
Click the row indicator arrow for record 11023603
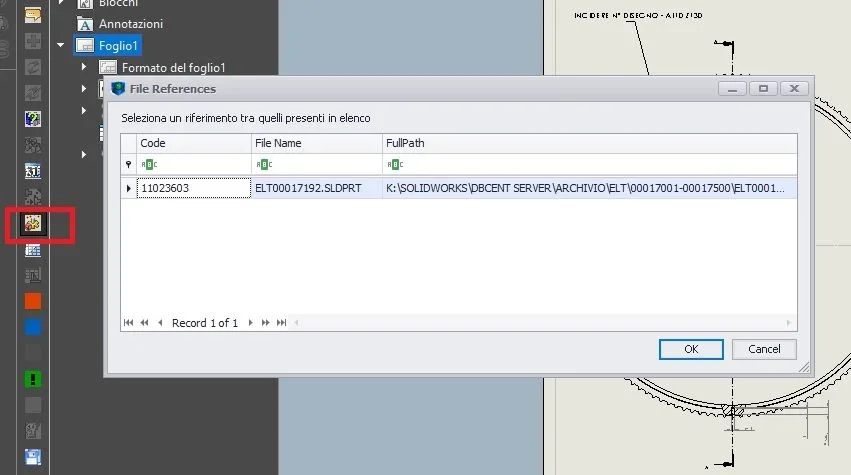(129, 188)
